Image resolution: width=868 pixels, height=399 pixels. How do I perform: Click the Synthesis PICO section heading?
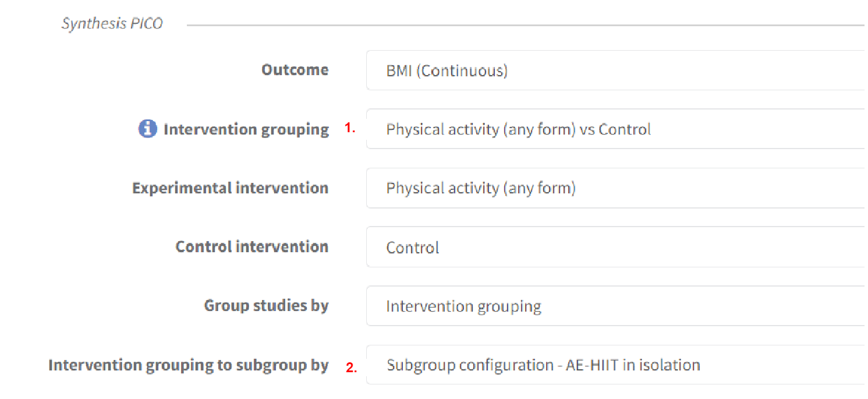[112, 24]
